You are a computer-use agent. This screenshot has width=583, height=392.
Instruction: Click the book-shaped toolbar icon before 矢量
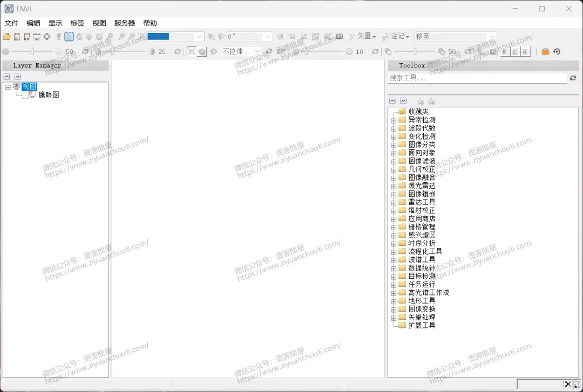(339, 37)
